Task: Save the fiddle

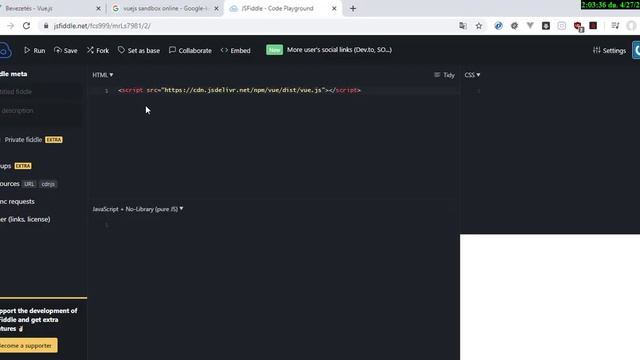Action: tap(66, 50)
